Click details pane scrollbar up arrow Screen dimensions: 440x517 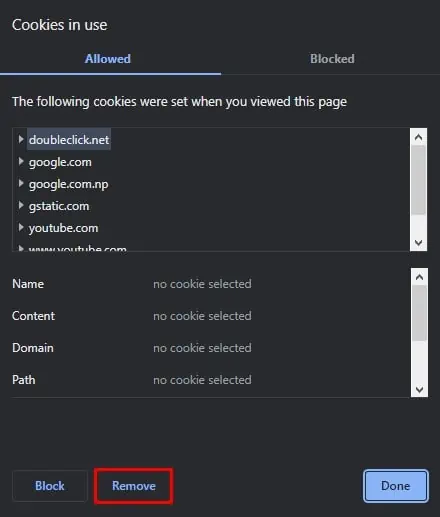[419, 277]
